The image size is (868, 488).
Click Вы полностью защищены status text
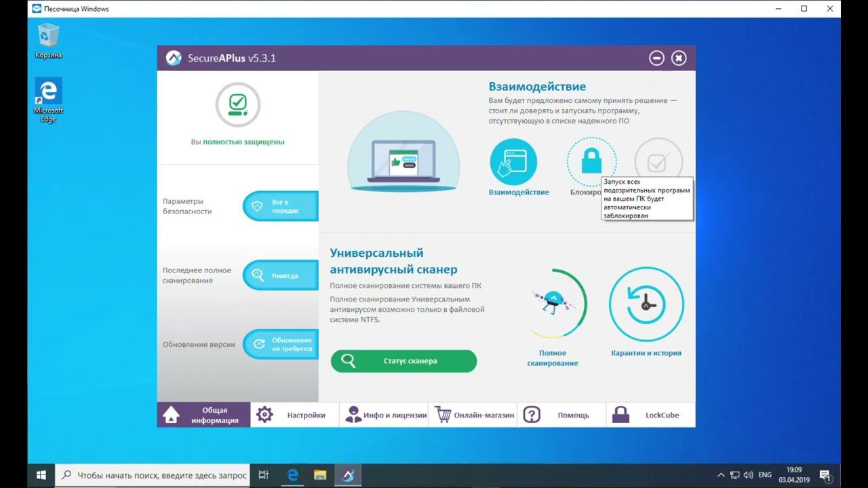point(238,142)
